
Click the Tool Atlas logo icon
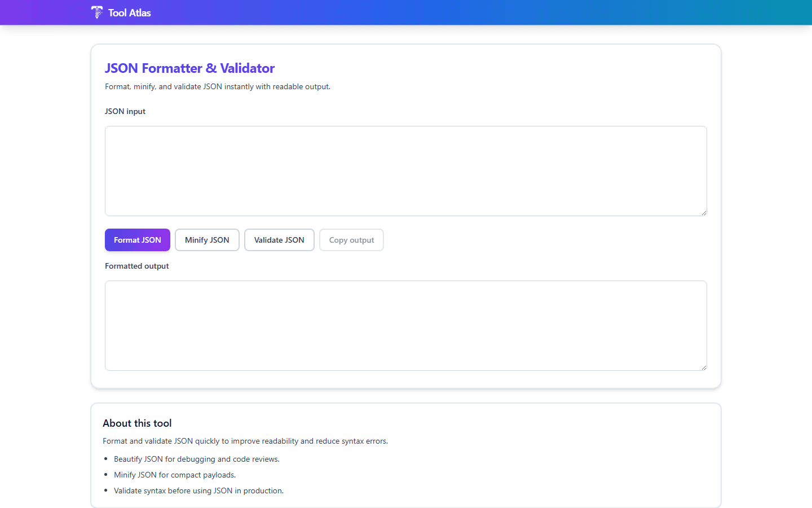click(x=96, y=12)
